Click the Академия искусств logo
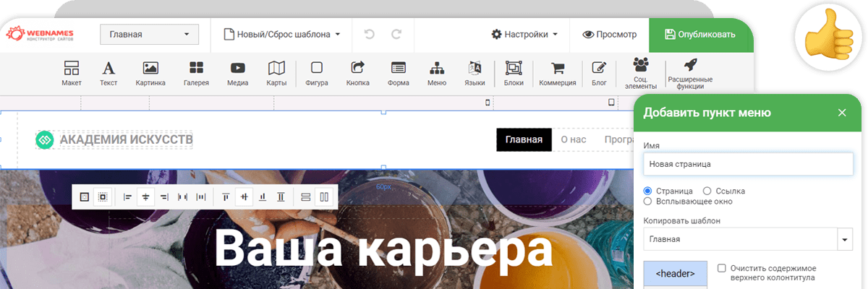The width and height of the screenshot is (868, 289). 114,139
